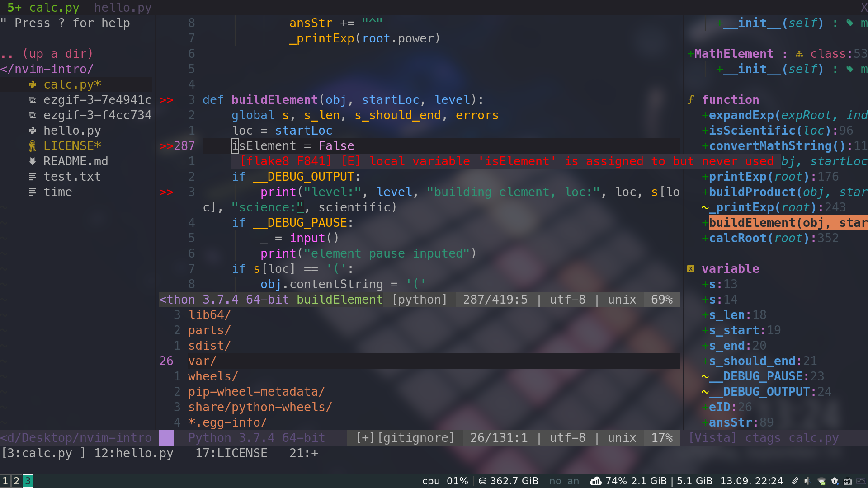
Task: Jump to _printExp(root):243 in Vista
Action: 774,207
